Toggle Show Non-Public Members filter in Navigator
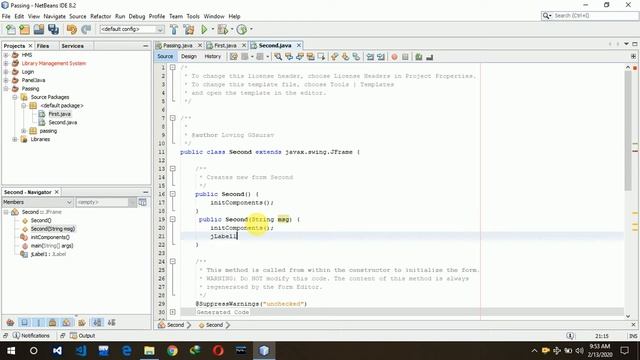Viewport: 640px width, 360px height. click(x=52, y=323)
